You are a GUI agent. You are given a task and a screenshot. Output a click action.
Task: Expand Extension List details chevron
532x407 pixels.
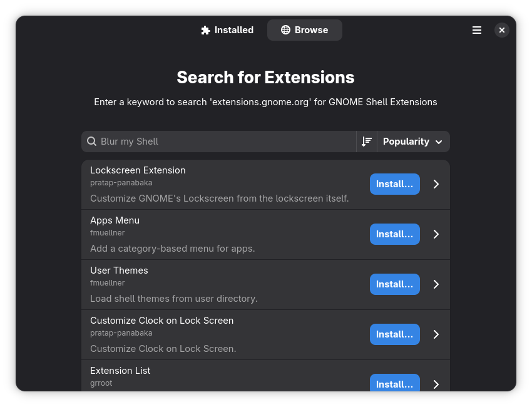436,384
